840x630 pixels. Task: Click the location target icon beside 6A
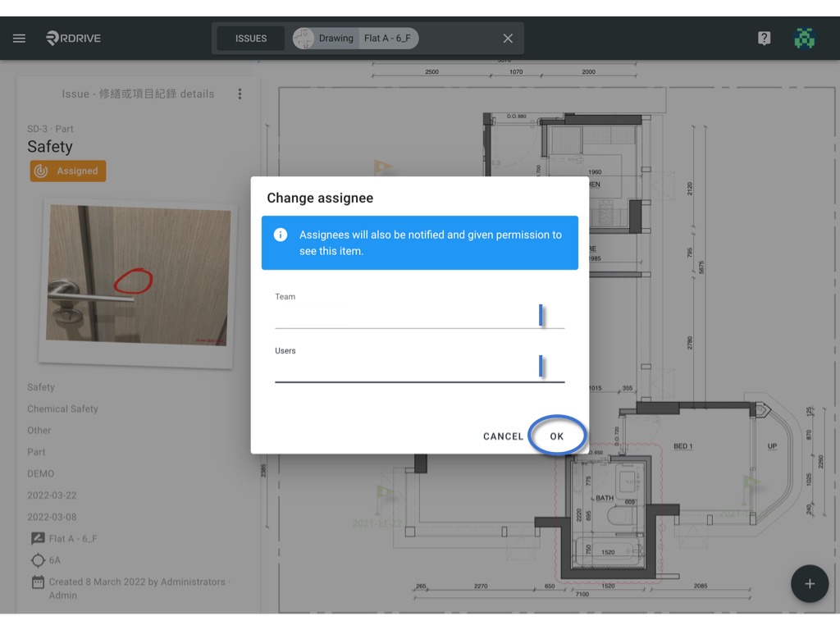38,560
